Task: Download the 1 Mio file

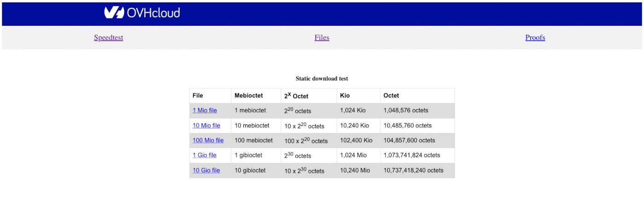Action: point(205,110)
